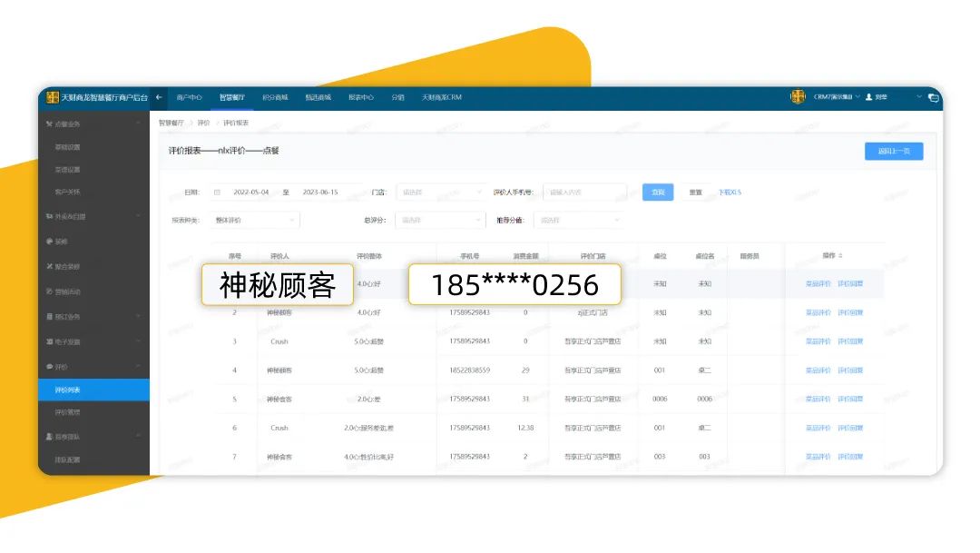The image size is (980, 553).
Task: Click the 天财商龙 logo in the header
Action: pos(53,97)
